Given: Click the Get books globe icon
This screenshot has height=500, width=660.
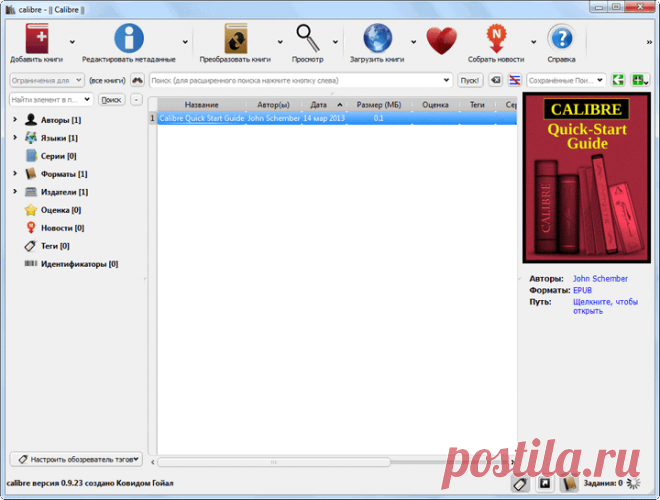Looking at the screenshot, I should click(378, 39).
